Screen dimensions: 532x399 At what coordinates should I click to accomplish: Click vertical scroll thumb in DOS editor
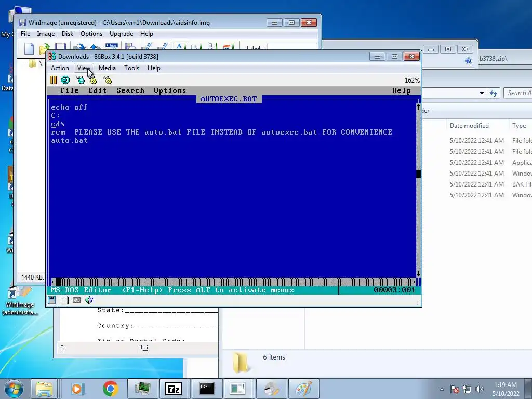coord(418,174)
